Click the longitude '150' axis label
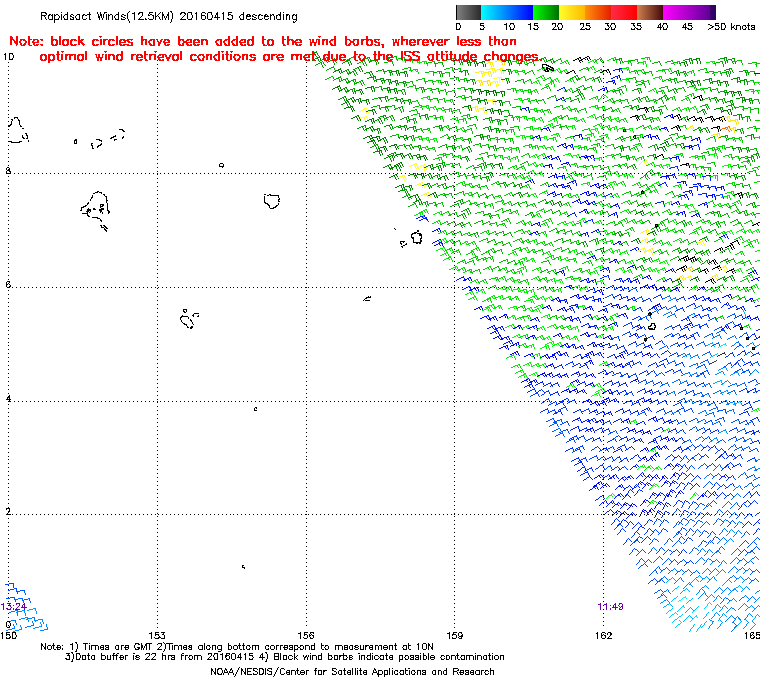760x688 pixels. coord(9,635)
